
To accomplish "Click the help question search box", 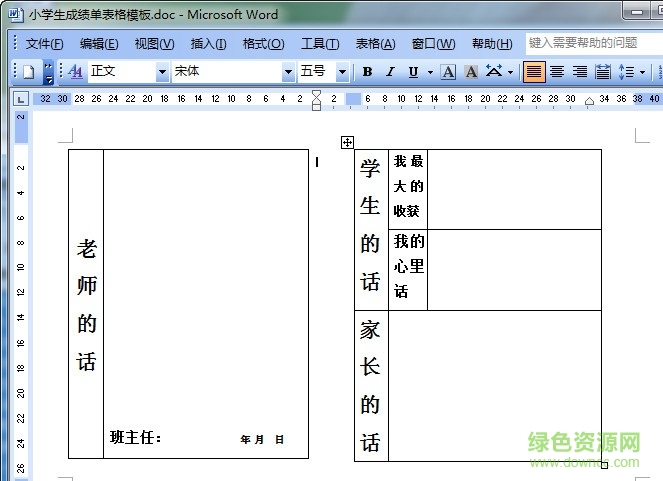I will (x=594, y=43).
